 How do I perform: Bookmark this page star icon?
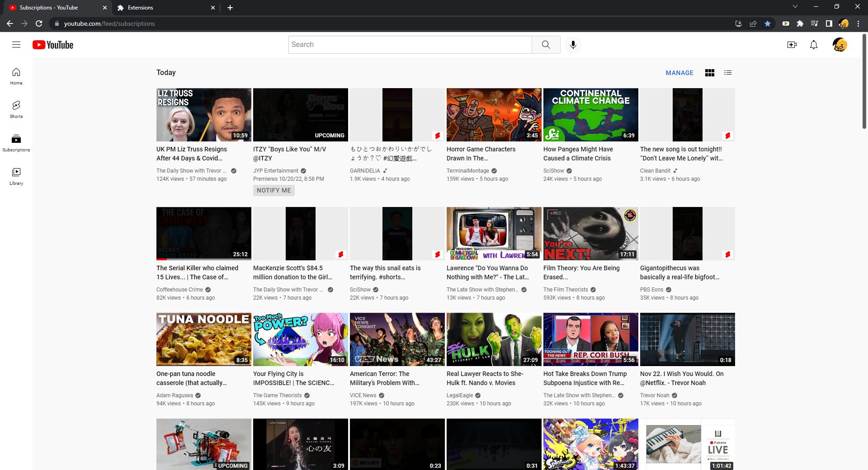tap(768, 23)
